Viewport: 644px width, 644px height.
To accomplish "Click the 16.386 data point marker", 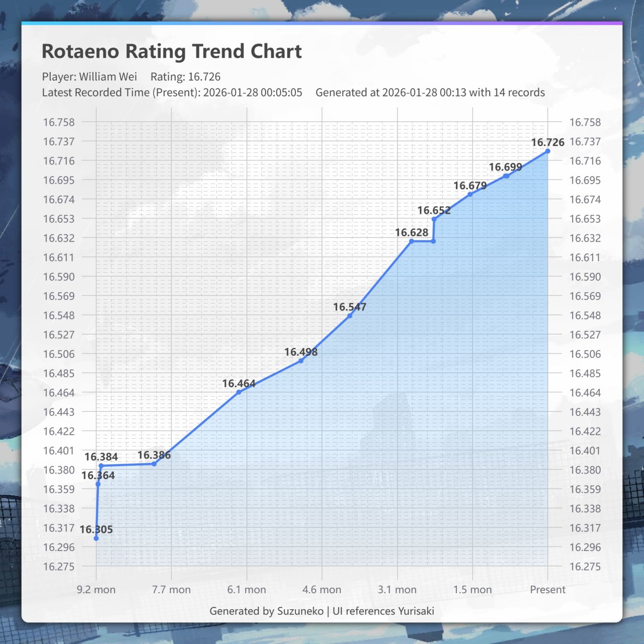I will pos(154,463).
